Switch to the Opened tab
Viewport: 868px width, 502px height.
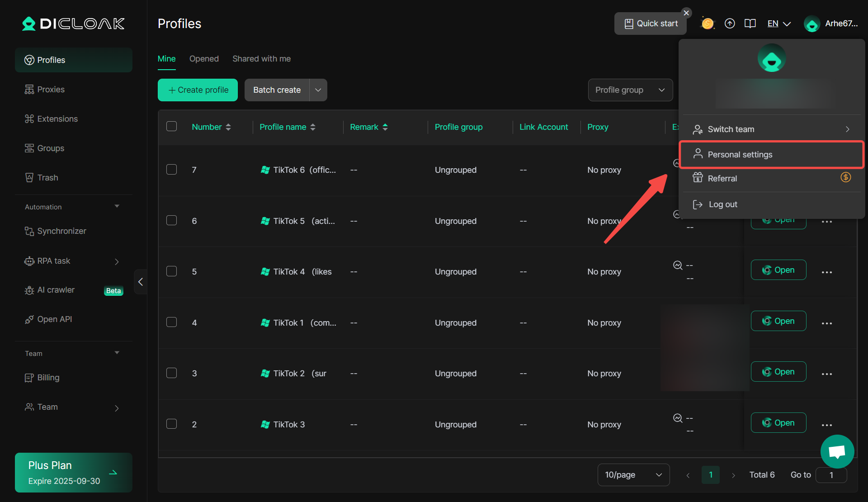[204, 59]
